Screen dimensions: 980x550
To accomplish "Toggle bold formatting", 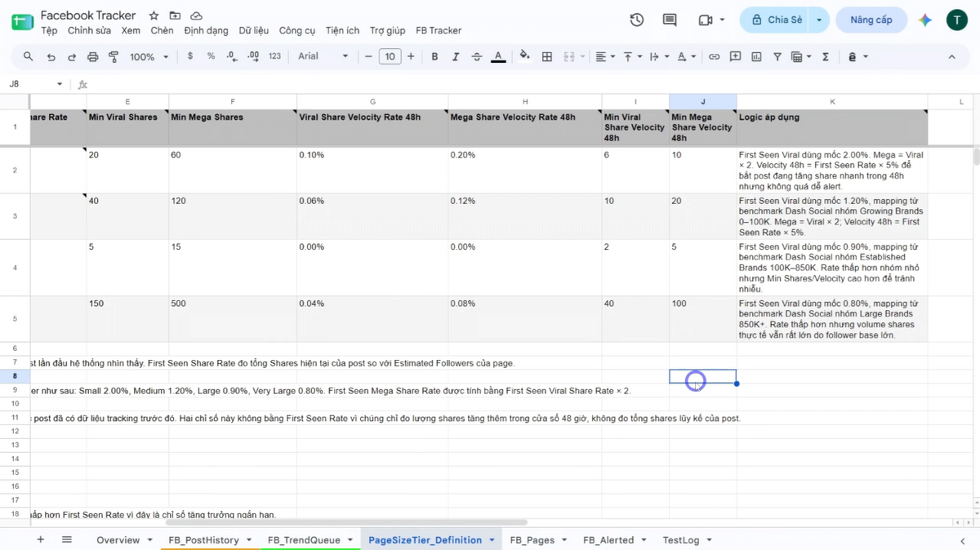I will click(x=434, y=56).
